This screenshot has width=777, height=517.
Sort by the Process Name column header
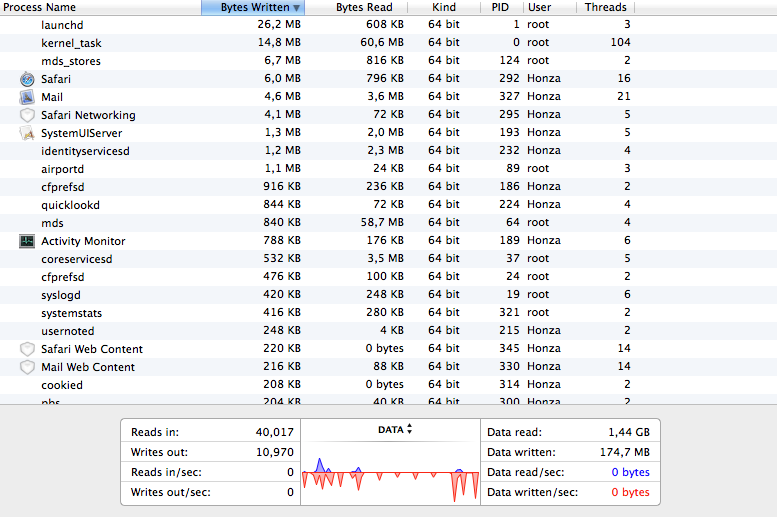(101, 7)
